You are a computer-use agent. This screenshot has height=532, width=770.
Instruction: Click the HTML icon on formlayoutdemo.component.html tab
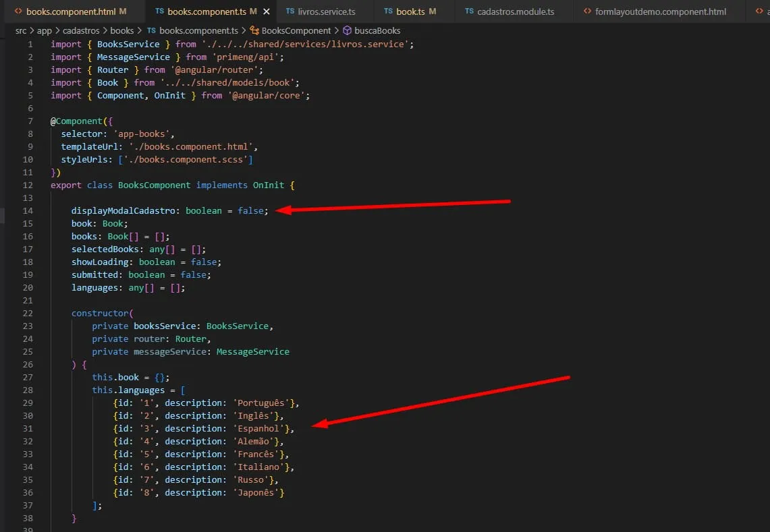click(x=586, y=11)
